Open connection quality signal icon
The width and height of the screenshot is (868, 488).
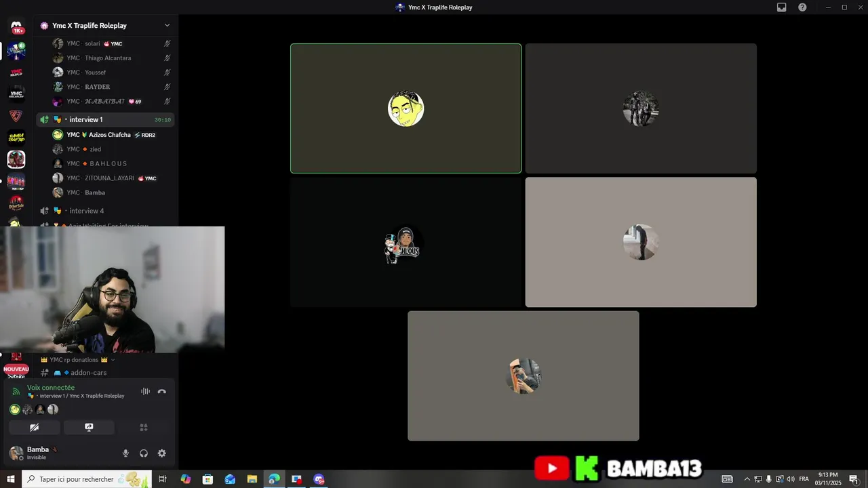[16, 392]
